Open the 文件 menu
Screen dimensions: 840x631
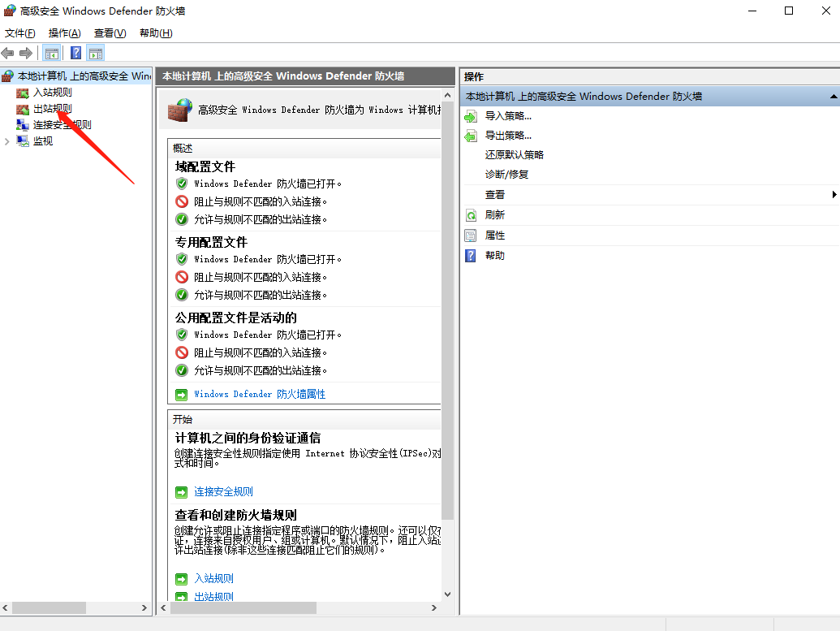[x=20, y=33]
